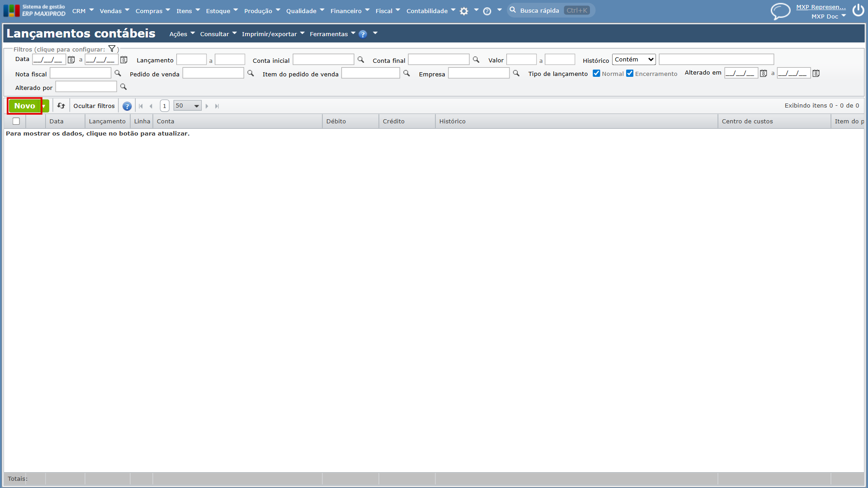Open the settings gear icon
Screen dimensions: 868x488
coord(464,11)
